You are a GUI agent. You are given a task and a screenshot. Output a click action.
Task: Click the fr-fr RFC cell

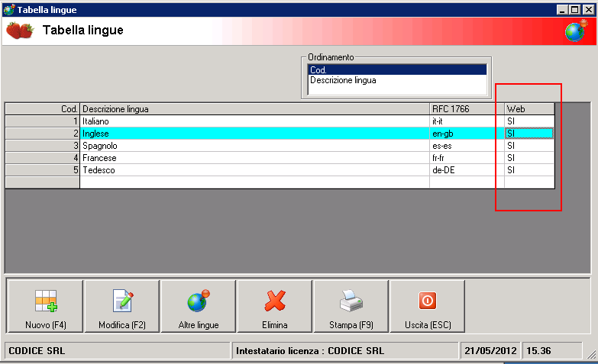(467, 158)
